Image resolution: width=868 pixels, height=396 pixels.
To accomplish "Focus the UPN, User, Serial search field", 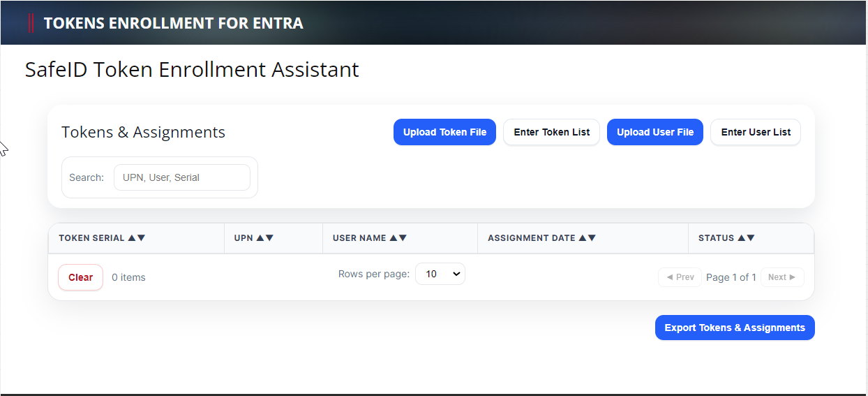I will click(182, 177).
